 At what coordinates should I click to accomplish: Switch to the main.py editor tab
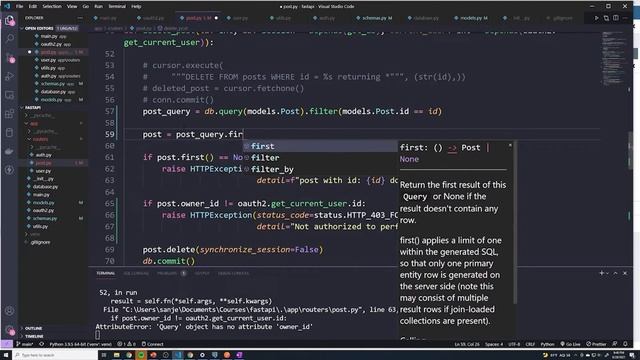[107, 18]
